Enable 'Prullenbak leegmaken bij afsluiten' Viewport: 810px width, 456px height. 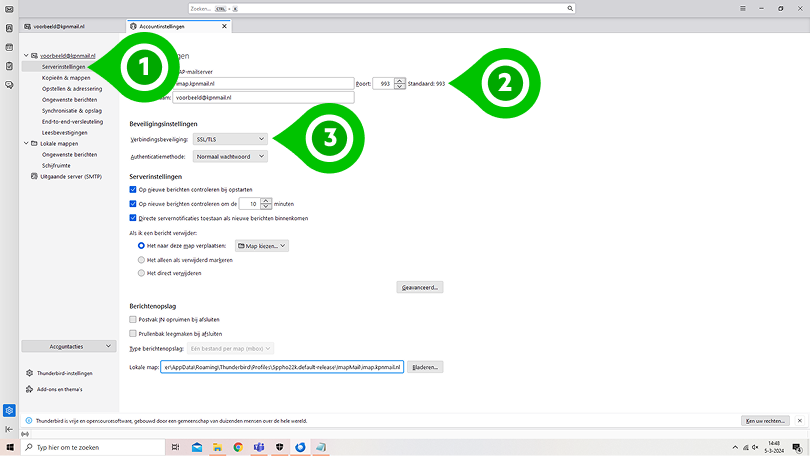coord(133,334)
